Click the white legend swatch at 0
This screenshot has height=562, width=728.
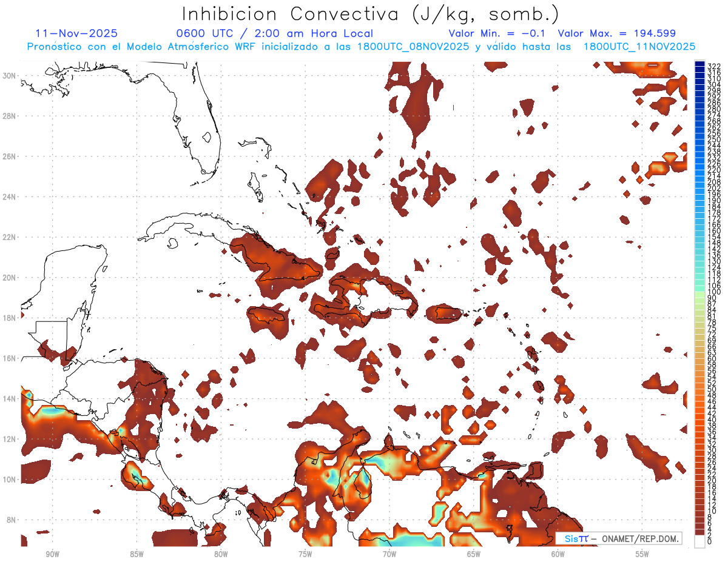tap(699, 541)
